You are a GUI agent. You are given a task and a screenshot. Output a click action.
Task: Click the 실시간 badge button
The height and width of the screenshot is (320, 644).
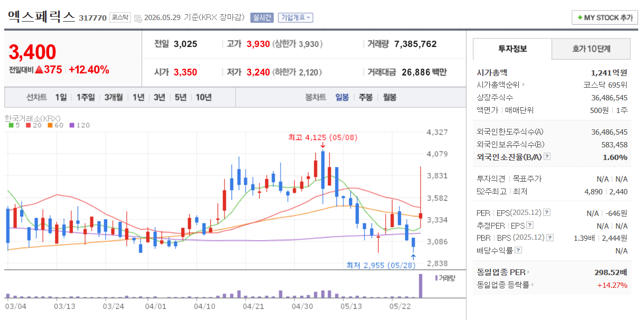[x=262, y=17]
